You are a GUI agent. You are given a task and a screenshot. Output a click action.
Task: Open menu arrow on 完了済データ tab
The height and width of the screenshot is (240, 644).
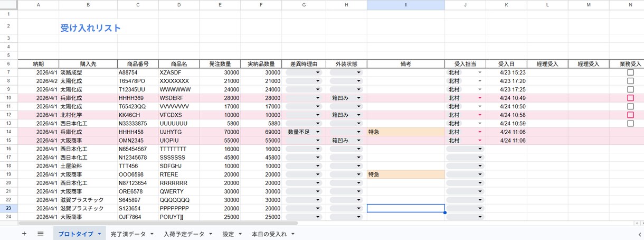click(152, 234)
